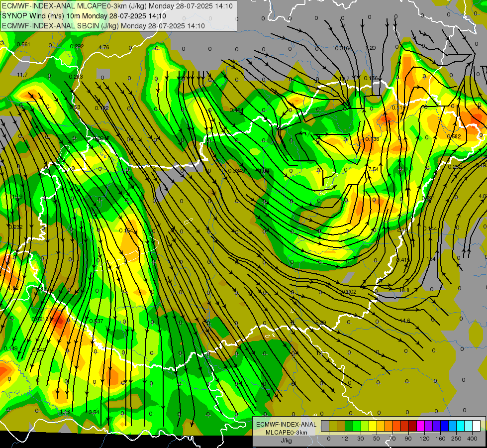Click the map value 0.561
The width and height of the screenshot is (487, 448).
click(x=23, y=44)
